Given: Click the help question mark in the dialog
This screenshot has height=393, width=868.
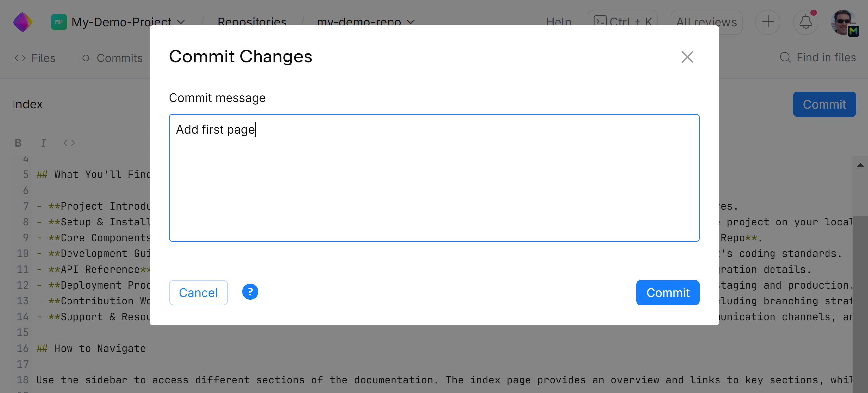Looking at the screenshot, I should [x=250, y=292].
